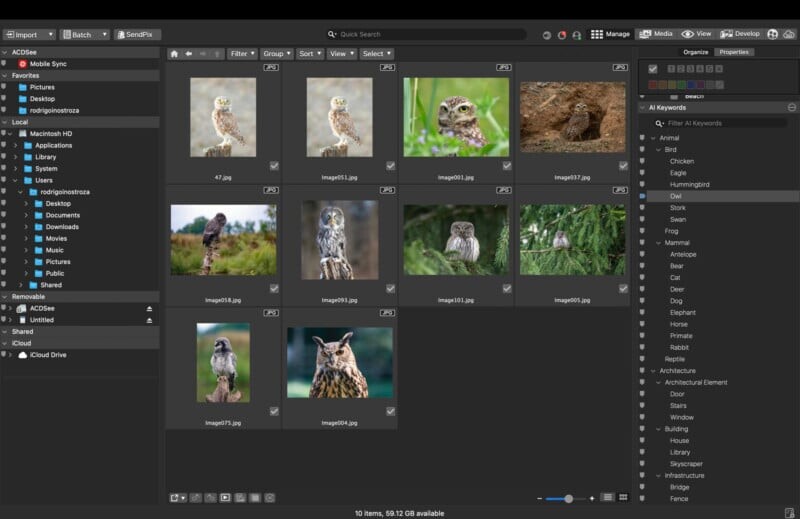
Task: Click the Mobile Sync icon in sidebar
Action: (x=23, y=64)
